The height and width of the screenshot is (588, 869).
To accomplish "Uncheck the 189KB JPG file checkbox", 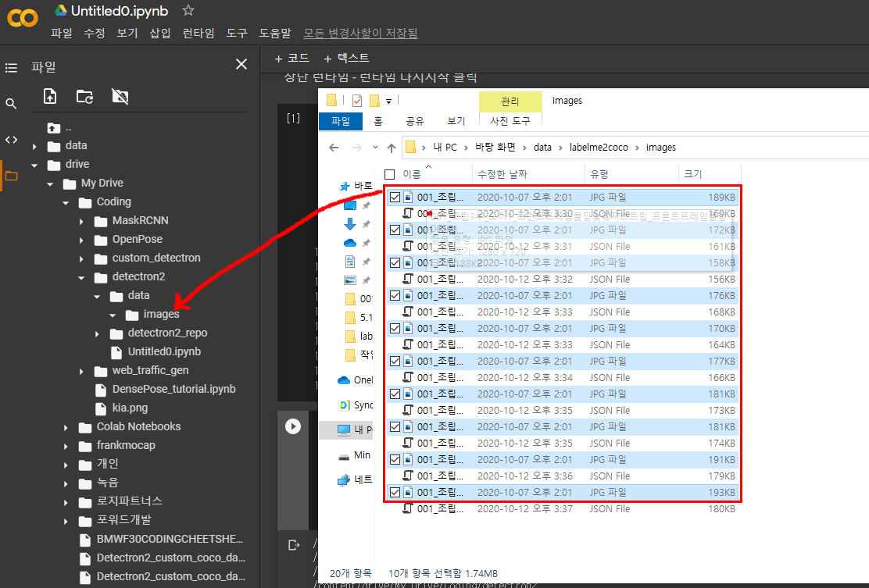I will (395, 197).
